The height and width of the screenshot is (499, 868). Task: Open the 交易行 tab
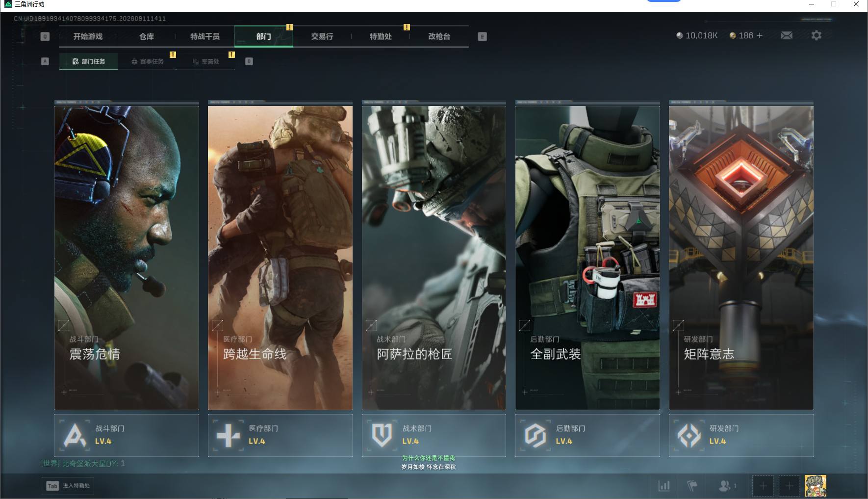coord(322,36)
